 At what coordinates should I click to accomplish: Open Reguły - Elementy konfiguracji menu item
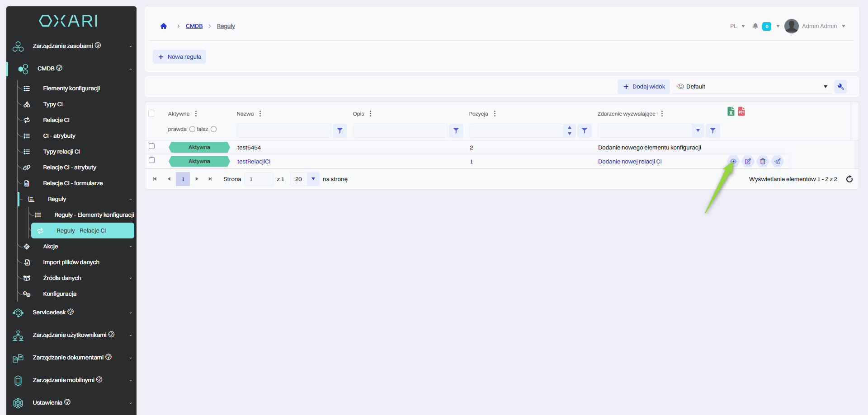[x=94, y=215]
